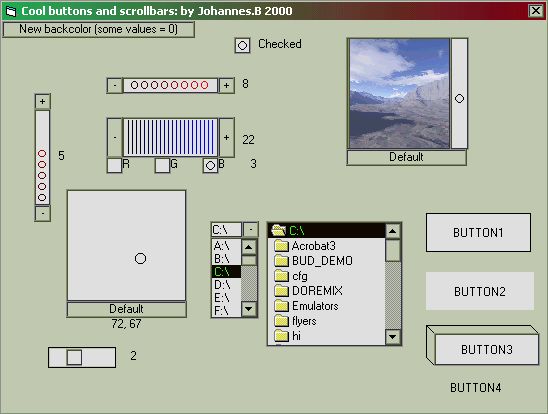Collapse the C:\ drive dropdown
Image resolution: width=548 pixels, height=414 pixels.
[x=251, y=230]
